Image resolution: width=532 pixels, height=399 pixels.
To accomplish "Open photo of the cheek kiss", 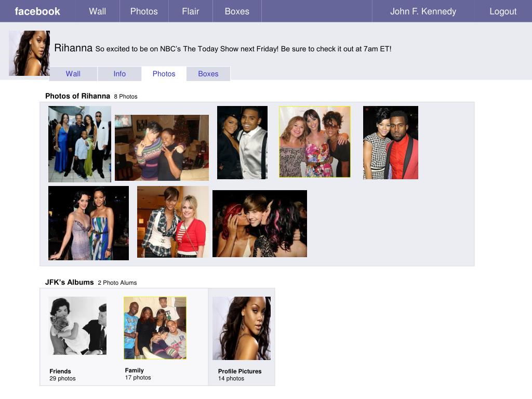I will (x=260, y=223).
